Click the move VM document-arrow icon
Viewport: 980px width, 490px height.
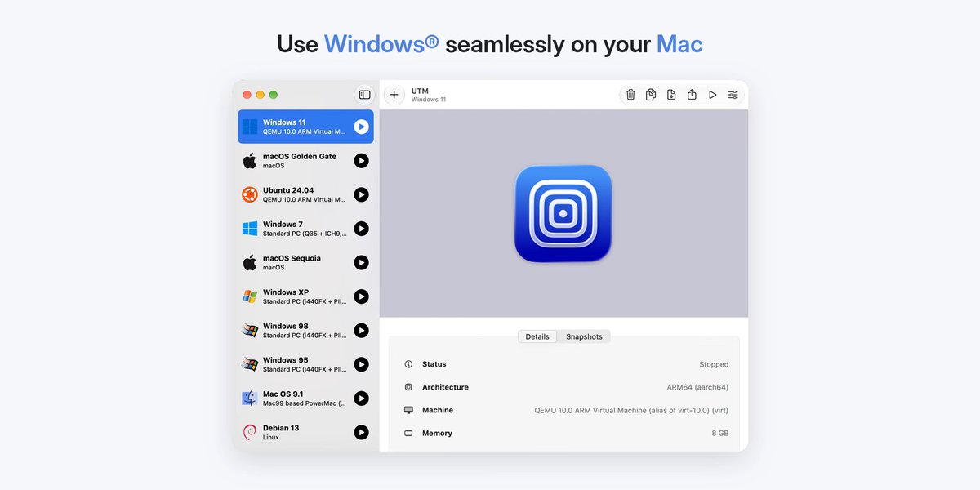tap(671, 95)
